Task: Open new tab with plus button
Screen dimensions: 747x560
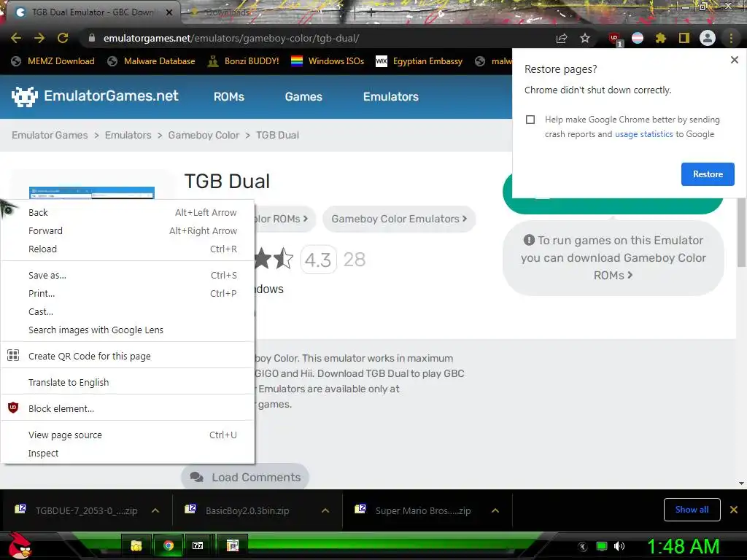Action: pos(371,13)
